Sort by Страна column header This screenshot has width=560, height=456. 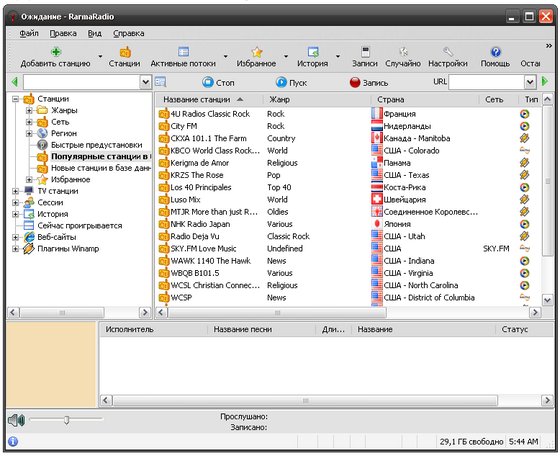[x=425, y=100]
